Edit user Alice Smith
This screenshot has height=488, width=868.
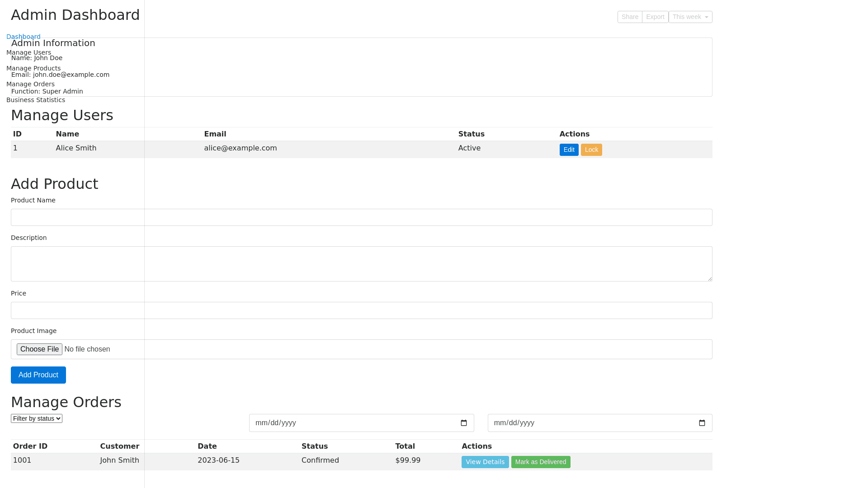[x=569, y=150]
